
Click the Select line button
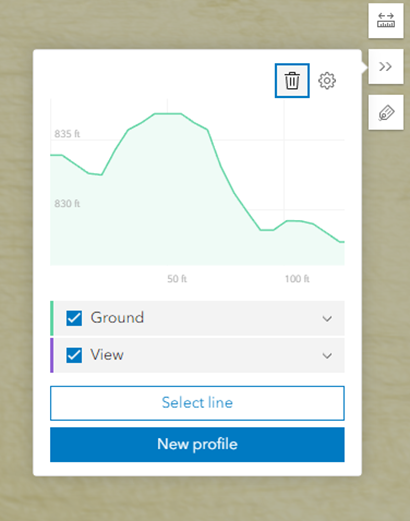(197, 403)
